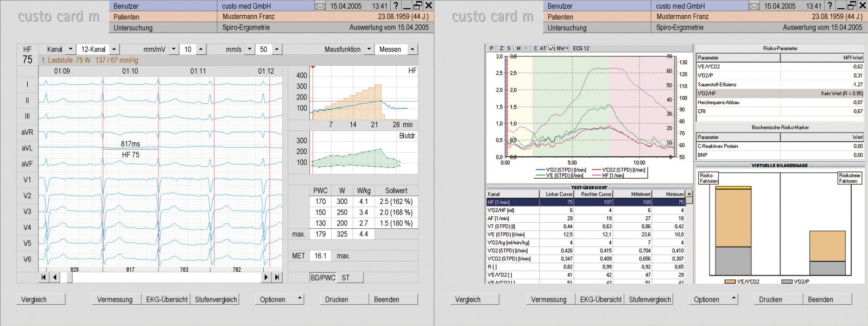Click Stufenvergleich button in the left window

(x=216, y=299)
